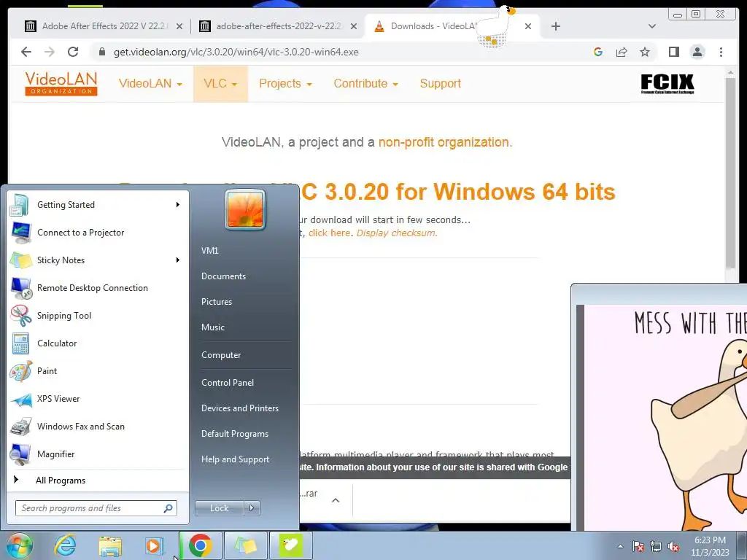Open shutdown options arrow next to Lock

[x=252, y=508]
